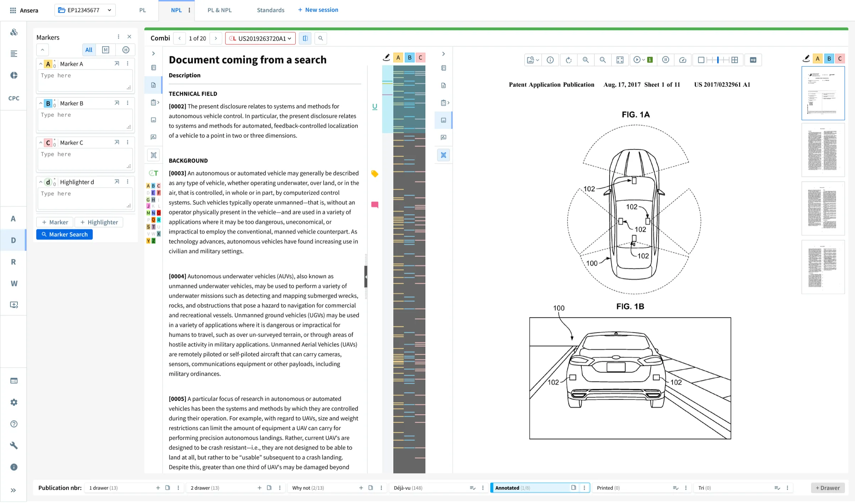Open image info icon in viewer toolbar
855x504 pixels.
(x=550, y=60)
